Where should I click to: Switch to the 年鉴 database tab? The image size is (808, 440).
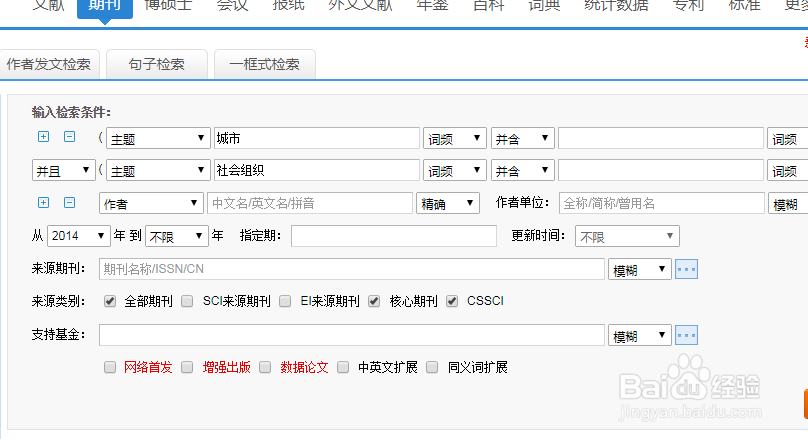click(x=432, y=6)
